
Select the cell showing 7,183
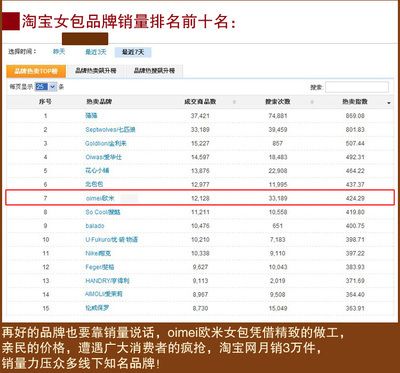tap(278, 239)
